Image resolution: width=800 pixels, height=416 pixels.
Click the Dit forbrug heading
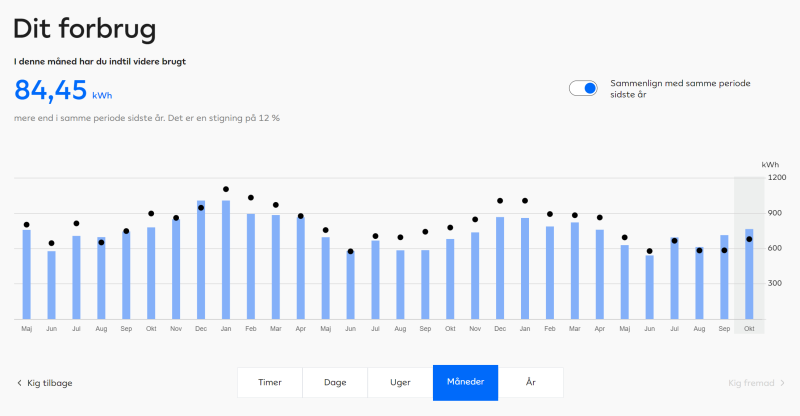click(x=85, y=30)
